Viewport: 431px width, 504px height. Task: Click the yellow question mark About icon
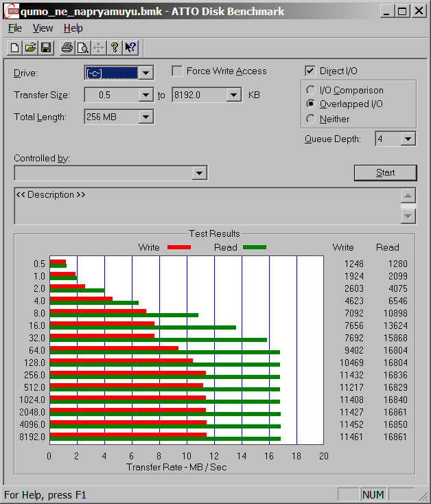point(115,47)
